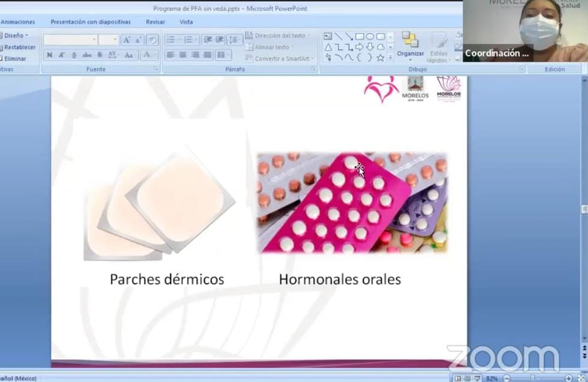
Task: Align text to the left
Action: [x=171, y=55]
